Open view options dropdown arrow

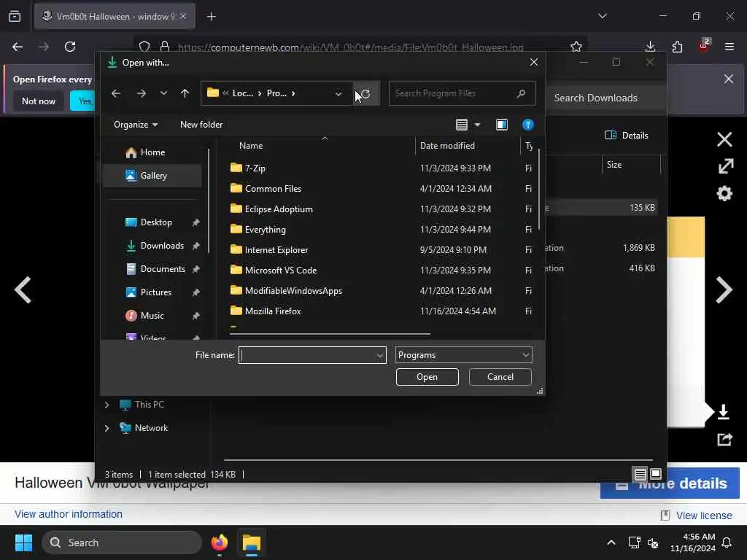click(x=477, y=125)
